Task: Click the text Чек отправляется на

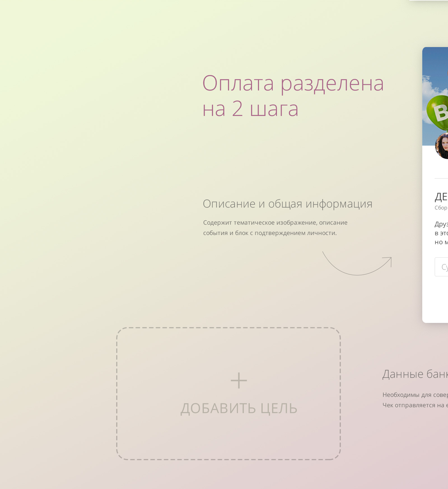Action: (x=415, y=405)
